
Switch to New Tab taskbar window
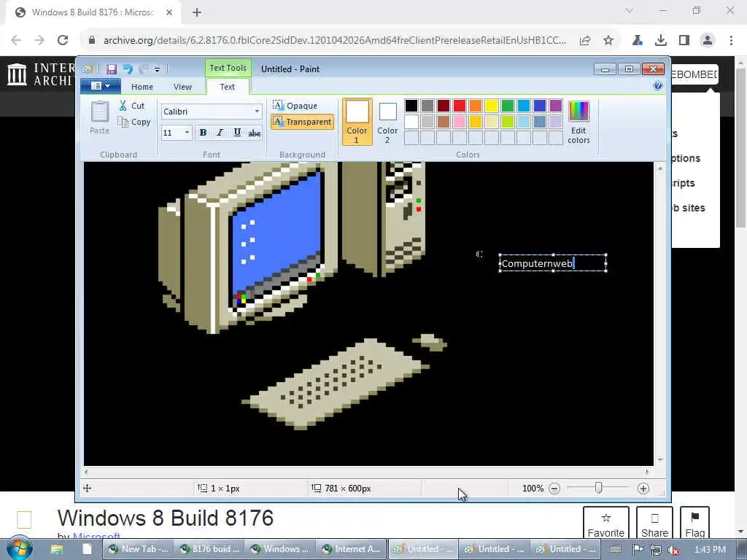(x=138, y=549)
